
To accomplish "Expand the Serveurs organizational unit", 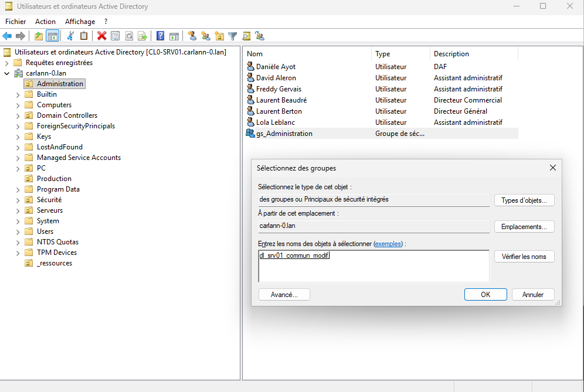I will click(x=18, y=210).
